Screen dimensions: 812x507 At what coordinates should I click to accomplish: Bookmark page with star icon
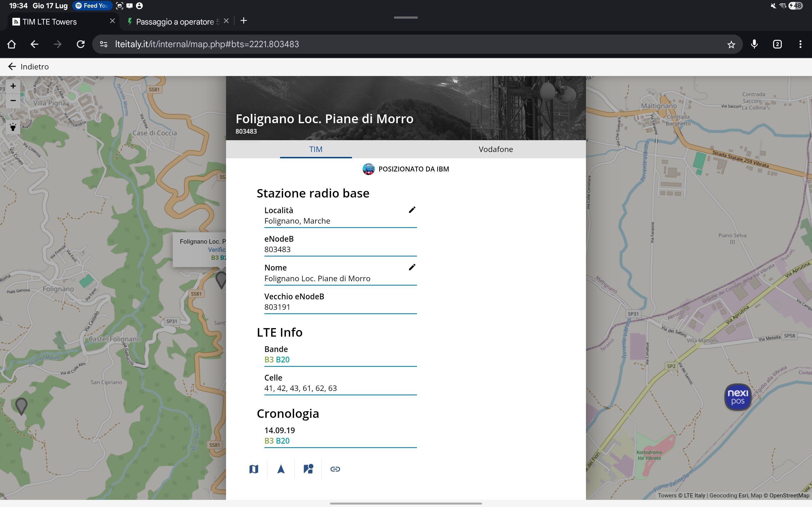click(x=731, y=44)
